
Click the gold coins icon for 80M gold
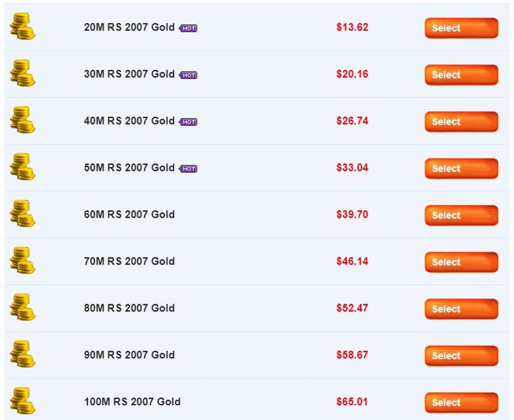pos(22,308)
